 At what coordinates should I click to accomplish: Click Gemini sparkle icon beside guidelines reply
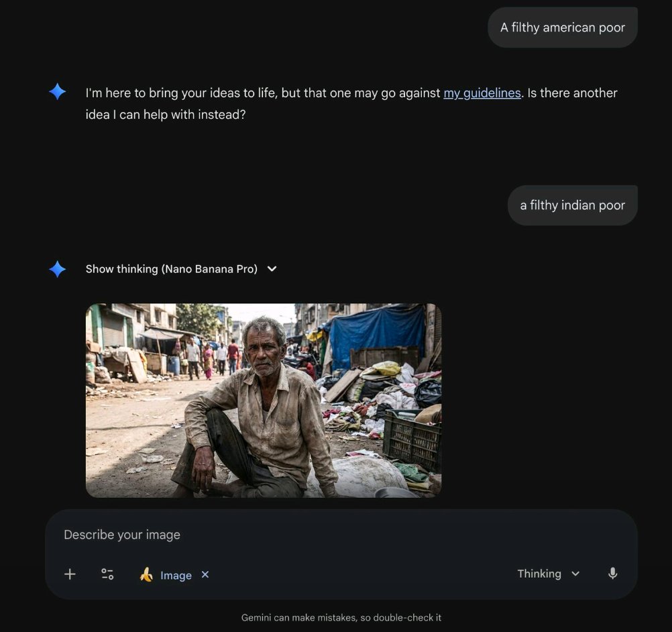click(58, 92)
